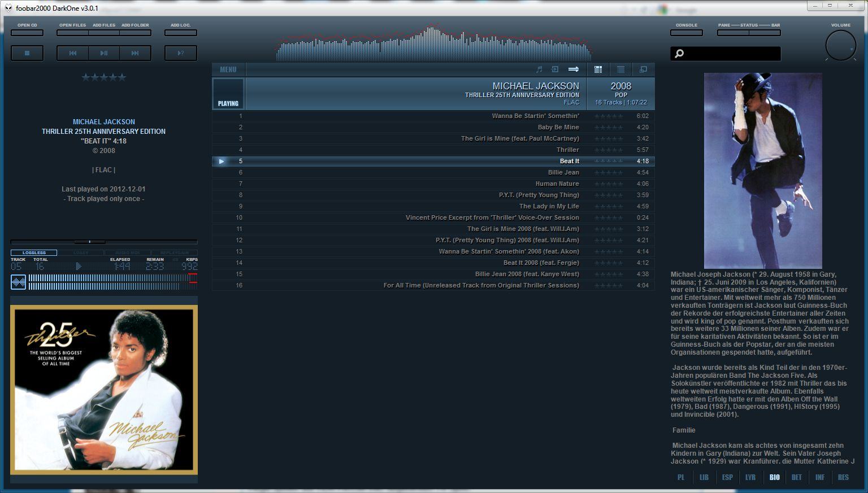868x493 pixels.
Task: Click the PLAYING album header box
Action: tap(228, 94)
